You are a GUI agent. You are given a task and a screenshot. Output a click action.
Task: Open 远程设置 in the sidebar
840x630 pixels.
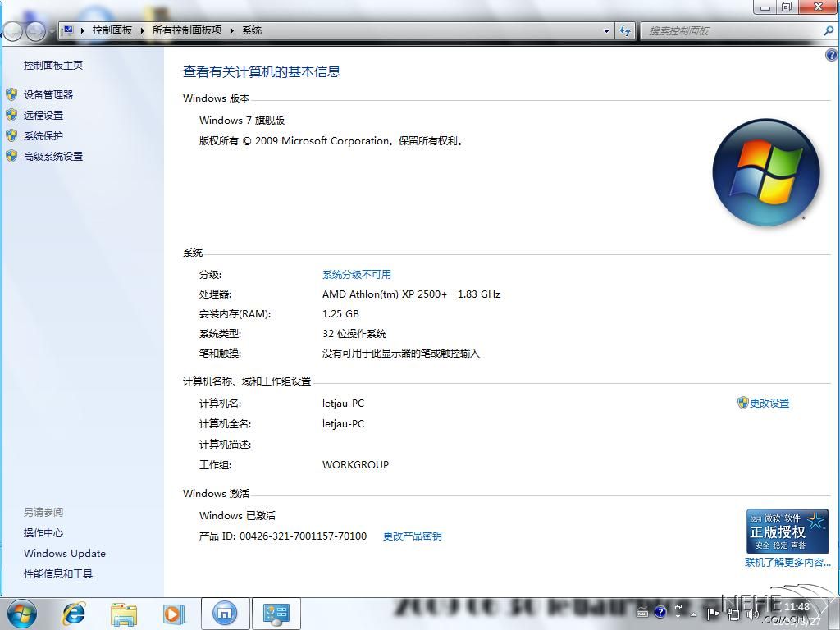43,116
